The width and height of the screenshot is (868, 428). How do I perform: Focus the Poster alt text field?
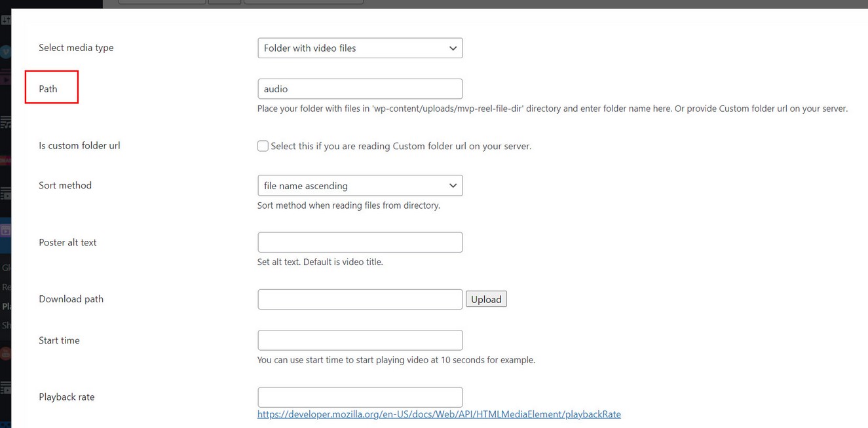pos(360,242)
